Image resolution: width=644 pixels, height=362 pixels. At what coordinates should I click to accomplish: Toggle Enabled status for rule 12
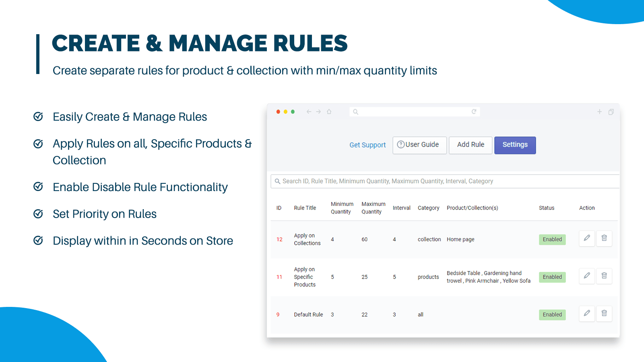pos(552,239)
